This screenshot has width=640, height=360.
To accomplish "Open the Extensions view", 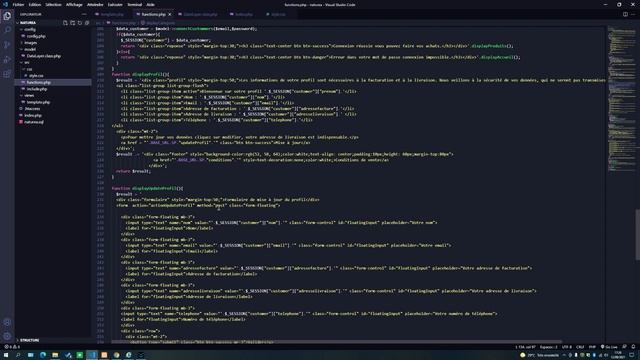I will point(7,74).
